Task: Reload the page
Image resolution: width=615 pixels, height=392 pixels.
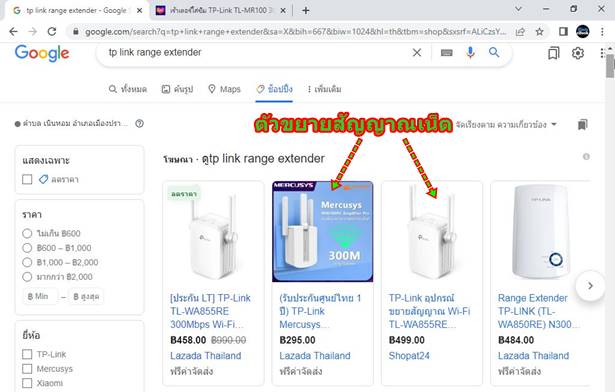Action: pos(52,31)
